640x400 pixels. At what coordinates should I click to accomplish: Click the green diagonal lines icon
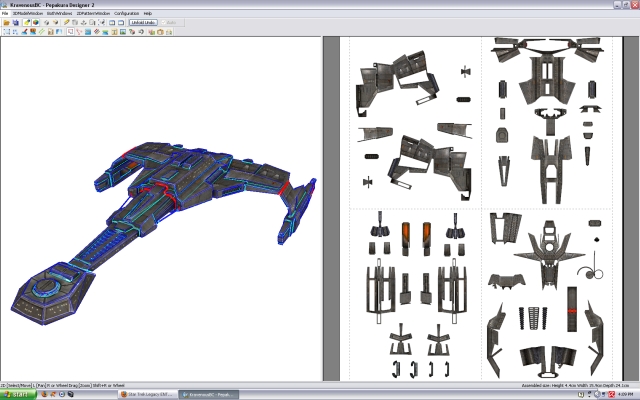click(42, 31)
